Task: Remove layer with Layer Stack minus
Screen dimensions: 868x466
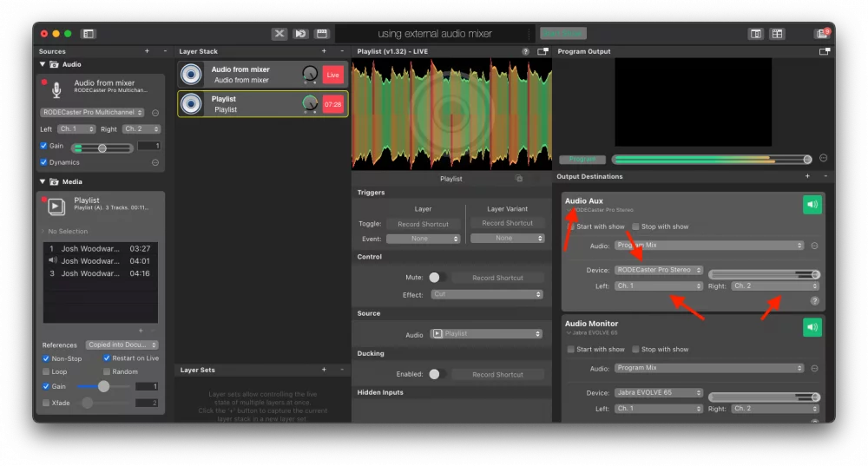Action: click(342, 51)
